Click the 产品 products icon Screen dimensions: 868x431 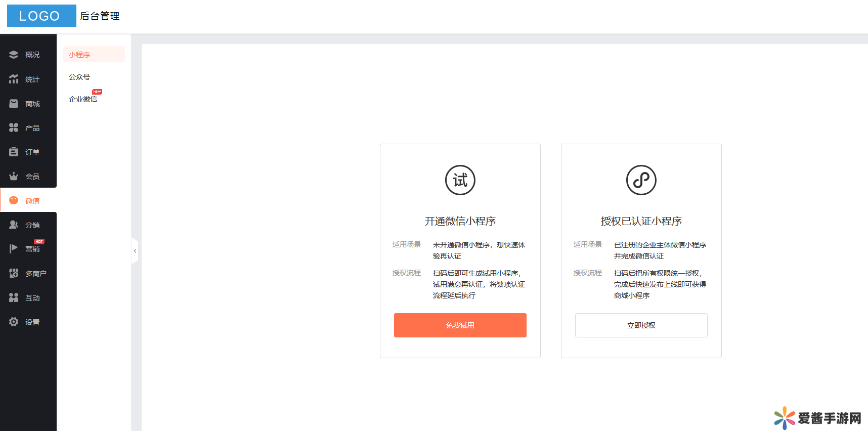[x=14, y=127]
